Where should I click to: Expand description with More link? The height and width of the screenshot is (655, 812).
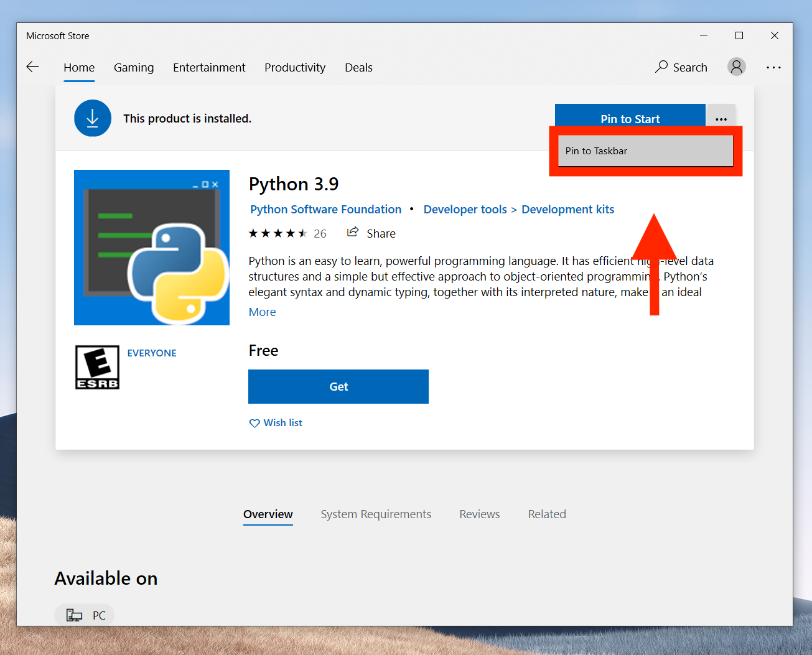coord(262,312)
